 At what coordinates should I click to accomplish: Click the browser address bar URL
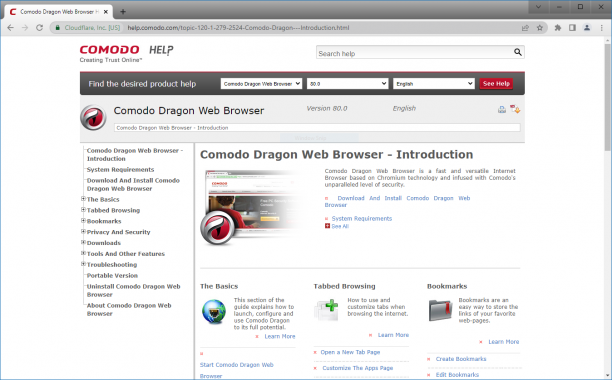click(x=238, y=28)
